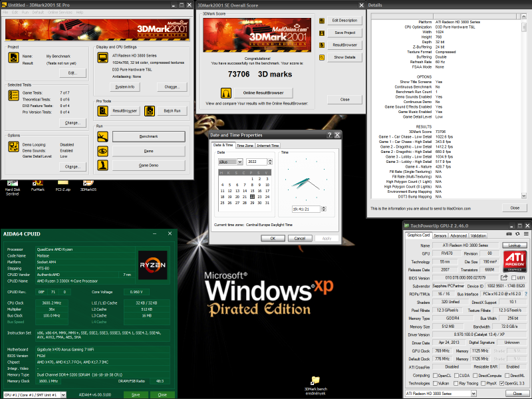Viewport: 532px width, 399px height.
Task: Open the 3DMark05 desktop shortcut
Action: pyautogui.click(x=88, y=186)
